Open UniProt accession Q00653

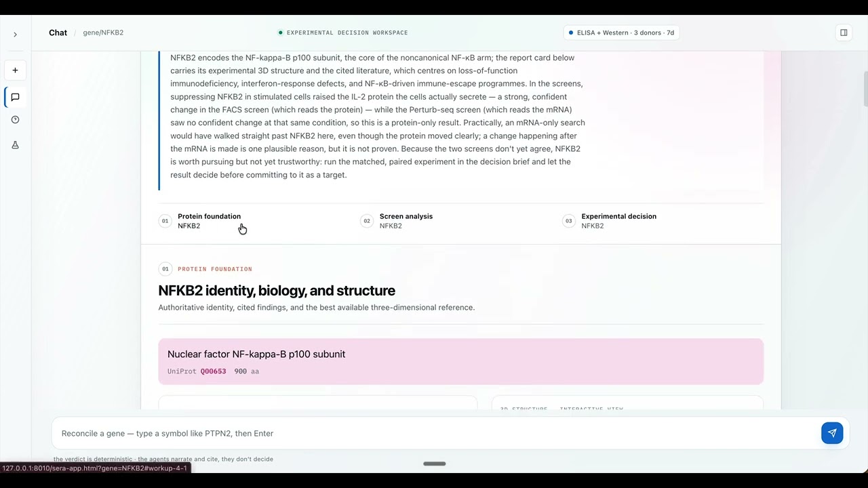(213, 371)
